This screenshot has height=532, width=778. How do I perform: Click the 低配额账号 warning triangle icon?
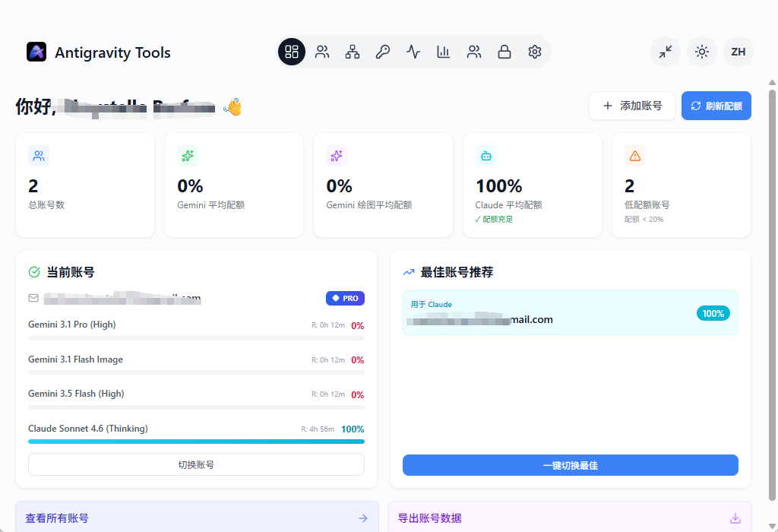tap(635, 156)
